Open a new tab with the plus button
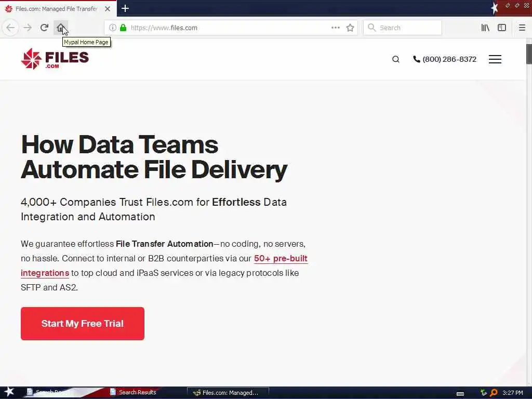Viewport: 532px width, 399px height. click(x=125, y=8)
